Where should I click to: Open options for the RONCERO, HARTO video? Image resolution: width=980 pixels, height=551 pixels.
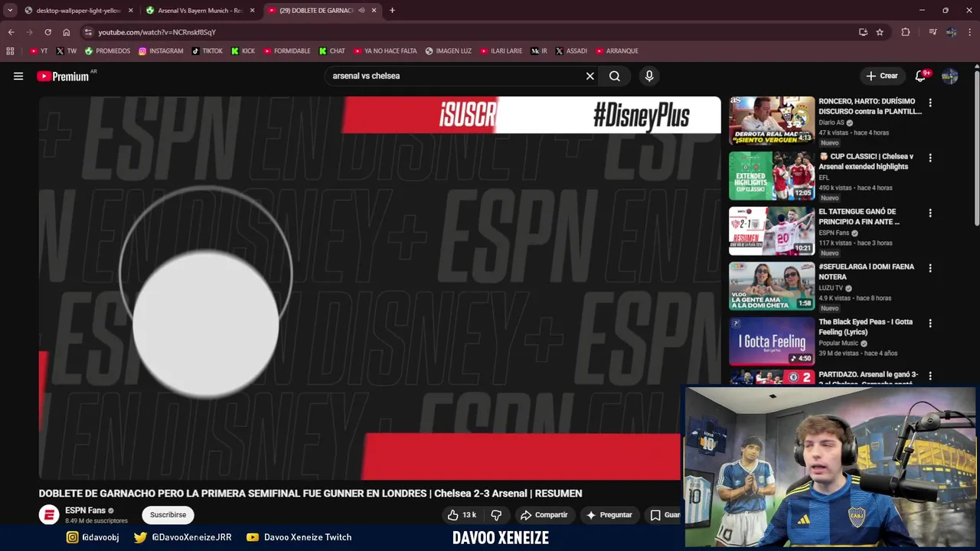(x=930, y=103)
